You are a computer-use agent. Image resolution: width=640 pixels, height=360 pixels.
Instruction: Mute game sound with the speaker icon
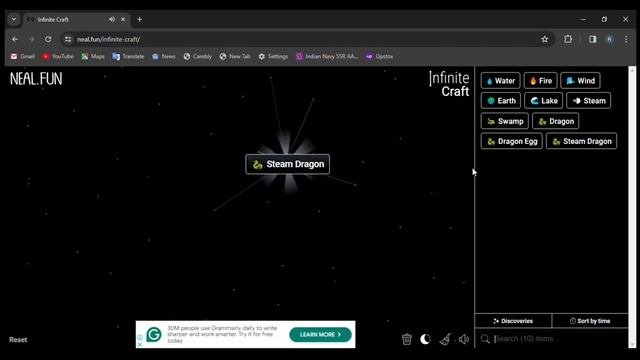click(x=464, y=339)
